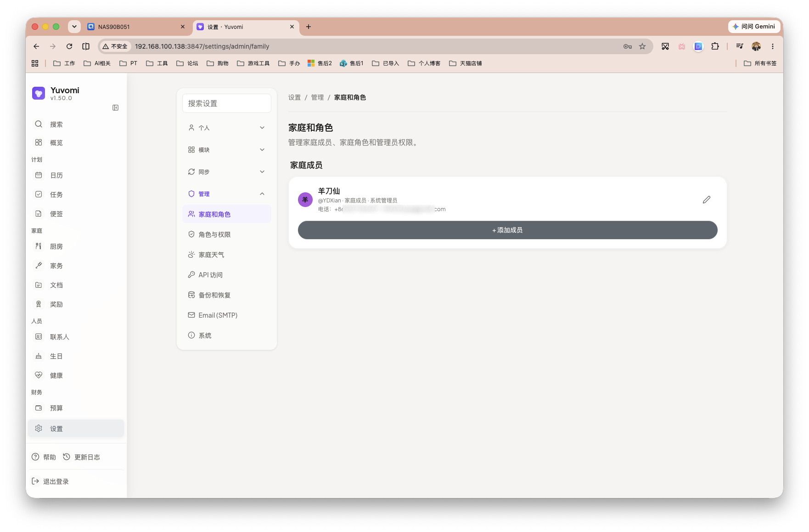Expand the 个人 settings section
This screenshot has width=809, height=532.
click(227, 128)
